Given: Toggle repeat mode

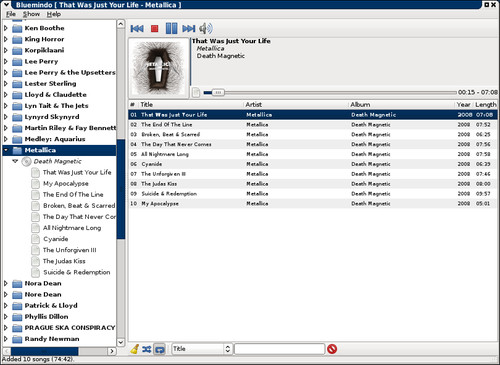Looking at the screenshot, I should (160, 349).
